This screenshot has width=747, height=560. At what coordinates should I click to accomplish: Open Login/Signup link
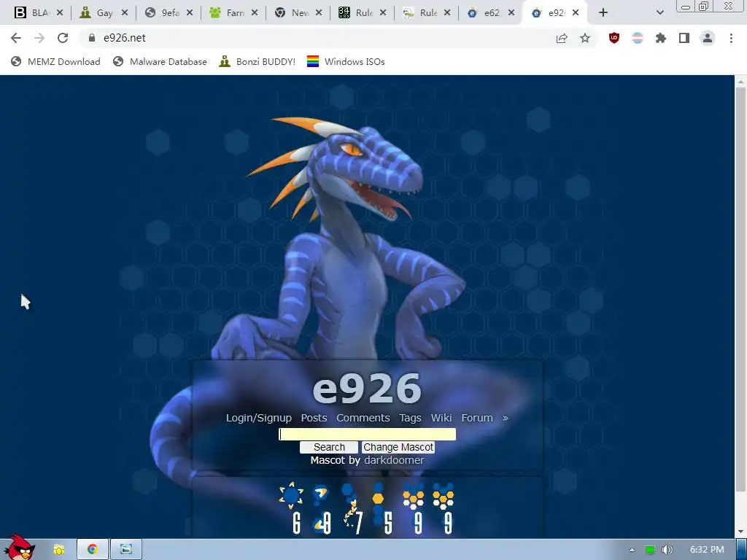[x=259, y=418]
